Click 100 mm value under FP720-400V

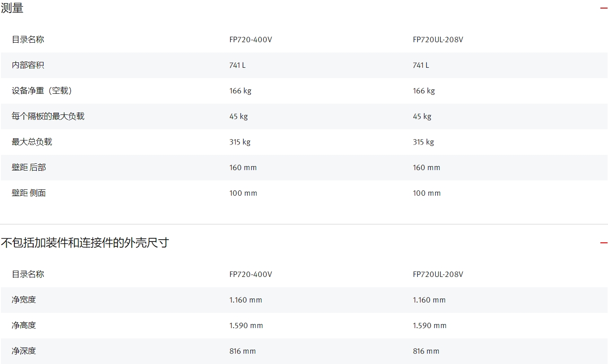click(243, 193)
